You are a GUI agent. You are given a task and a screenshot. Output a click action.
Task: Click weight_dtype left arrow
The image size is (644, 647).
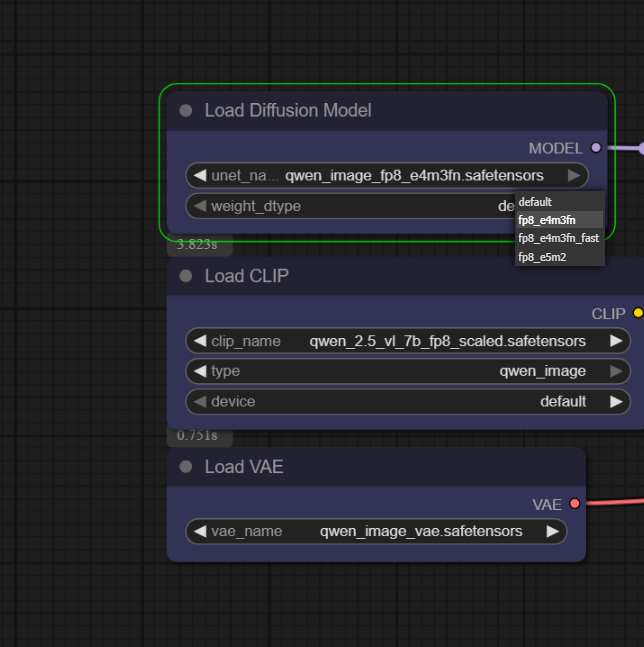(200, 205)
